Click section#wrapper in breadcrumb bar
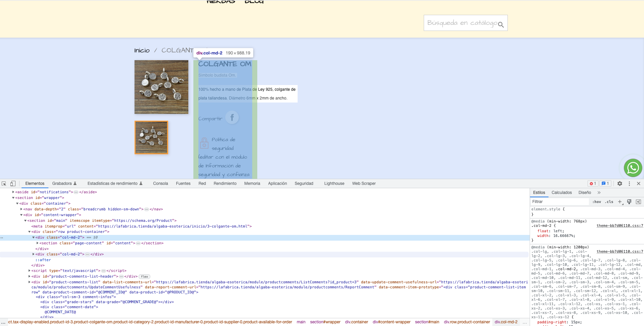This screenshot has width=644, height=326. tap(325, 322)
